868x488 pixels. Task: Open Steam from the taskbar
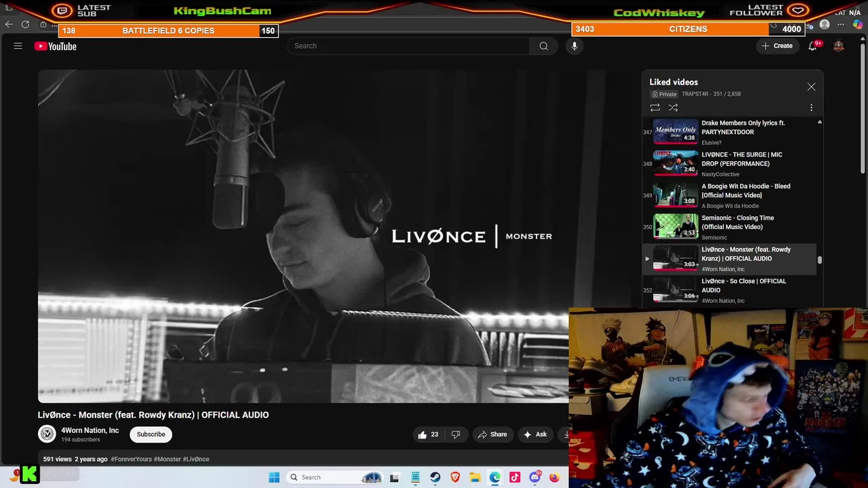pyautogui.click(x=435, y=477)
